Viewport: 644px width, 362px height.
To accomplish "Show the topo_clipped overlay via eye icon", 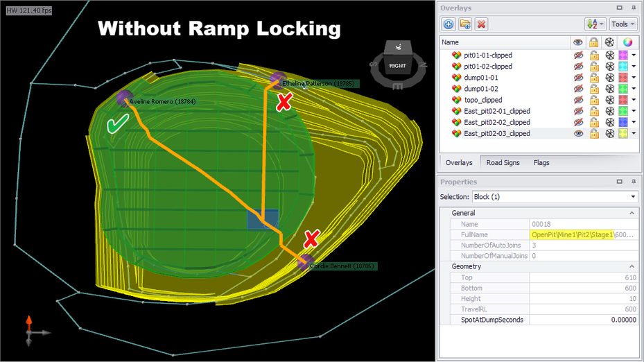I will (x=578, y=100).
